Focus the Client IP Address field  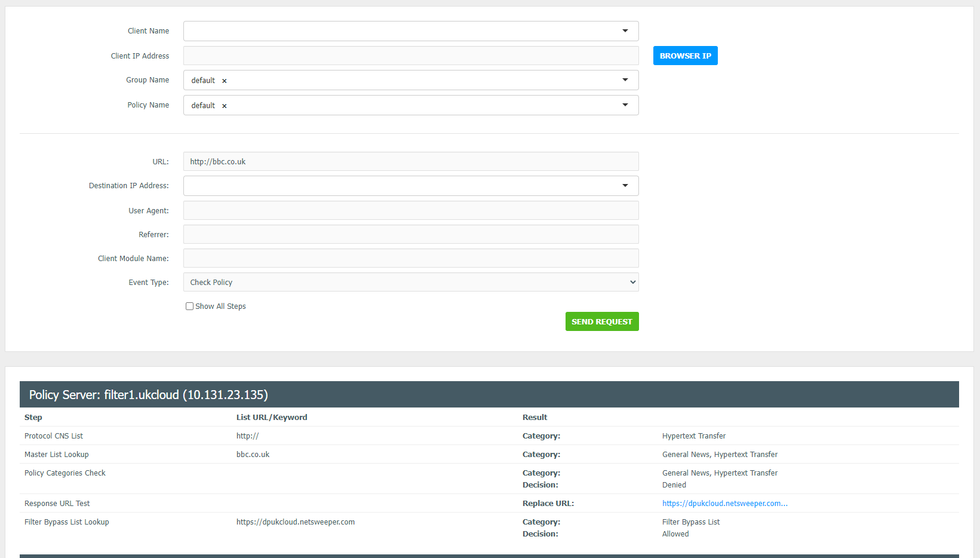(x=411, y=56)
